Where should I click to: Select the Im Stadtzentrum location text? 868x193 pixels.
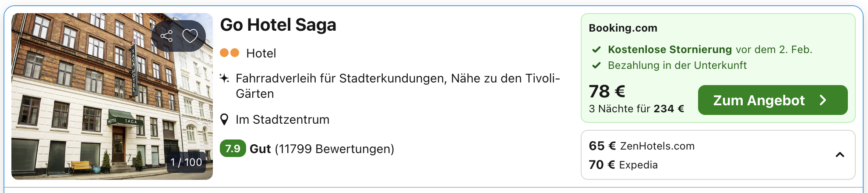tap(282, 120)
